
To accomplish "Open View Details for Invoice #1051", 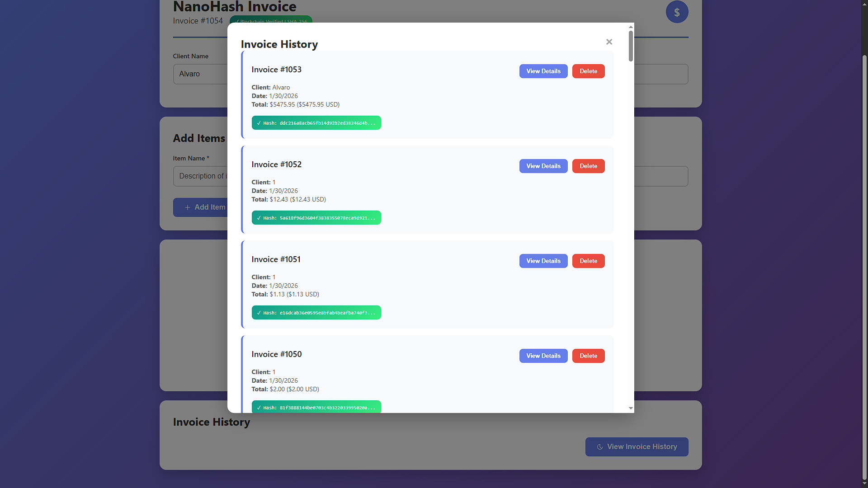I will coord(543,261).
